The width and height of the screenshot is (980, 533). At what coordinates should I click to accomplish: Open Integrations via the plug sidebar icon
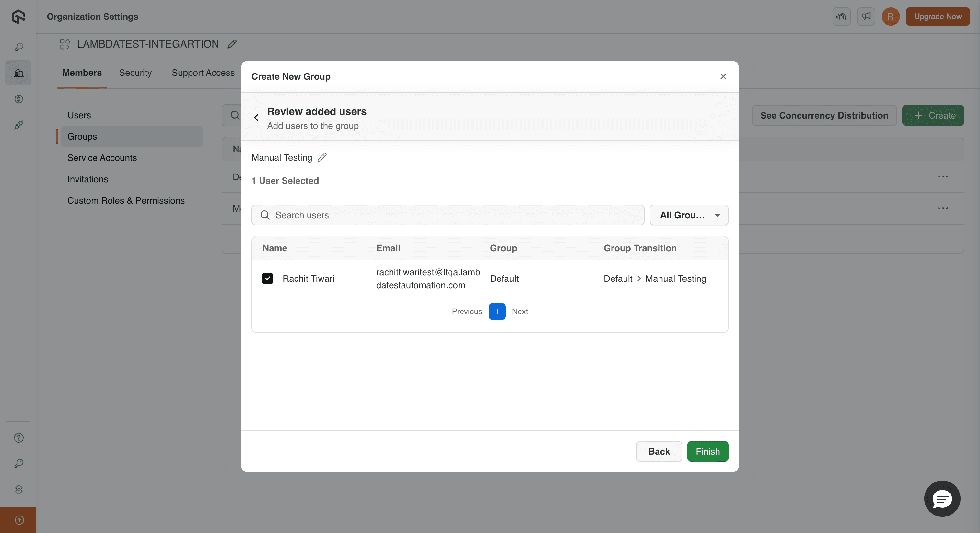coord(18,125)
